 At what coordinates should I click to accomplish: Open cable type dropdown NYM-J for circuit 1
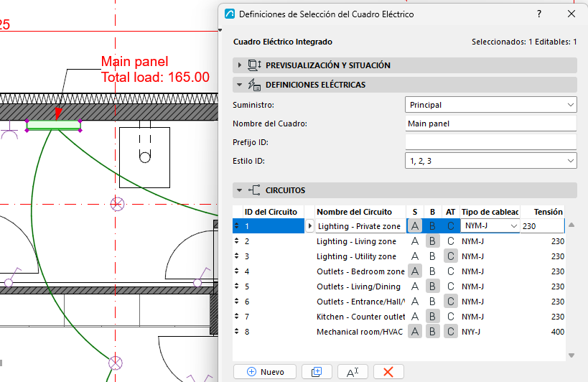coord(490,225)
